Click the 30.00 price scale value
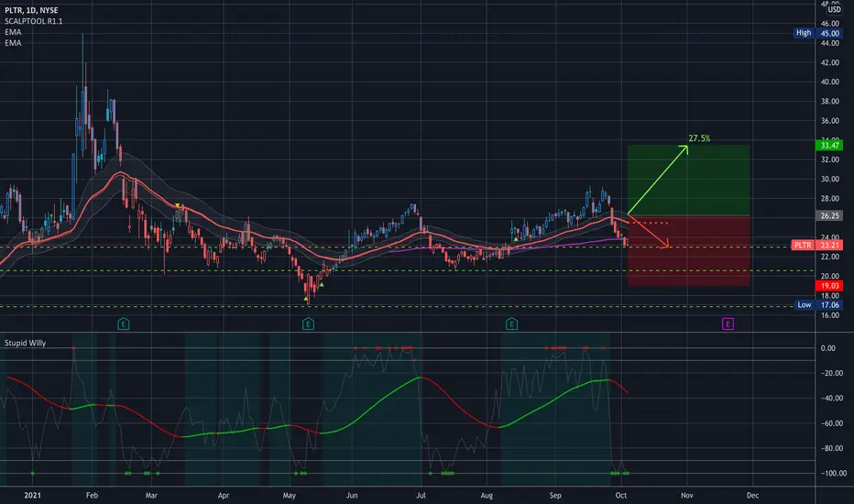 click(x=829, y=180)
